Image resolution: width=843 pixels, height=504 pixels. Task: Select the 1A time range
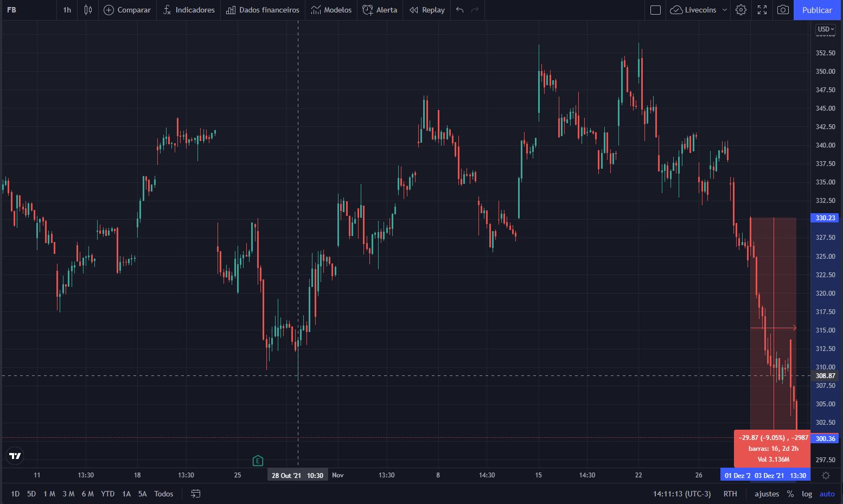click(x=126, y=494)
